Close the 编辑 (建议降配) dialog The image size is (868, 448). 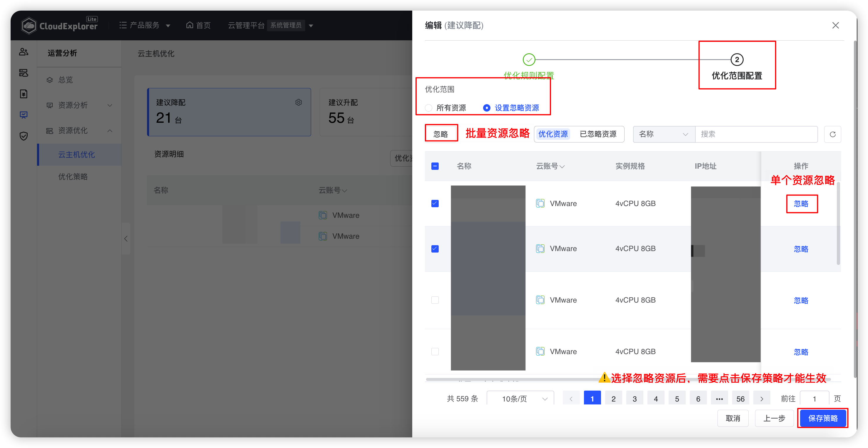tap(836, 25)
